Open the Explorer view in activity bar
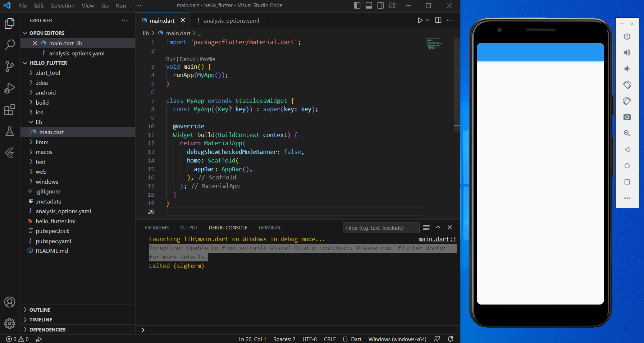Viewport: 644px width, 343px height. pos(10,24)
